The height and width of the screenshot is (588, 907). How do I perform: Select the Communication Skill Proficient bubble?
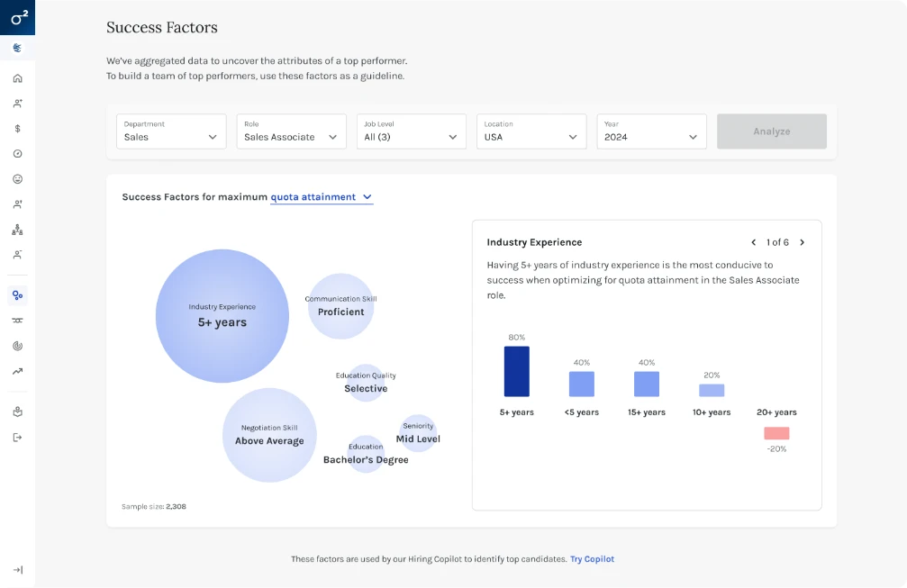pos(340,306)
